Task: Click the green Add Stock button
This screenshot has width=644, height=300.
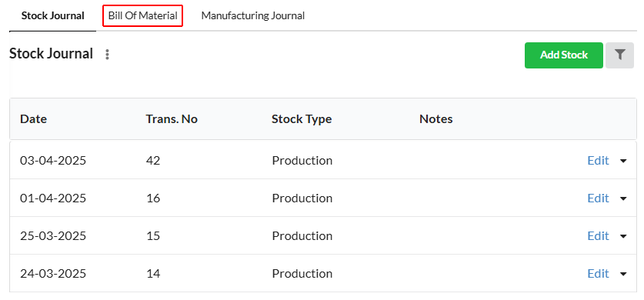Action: point(563,55)
